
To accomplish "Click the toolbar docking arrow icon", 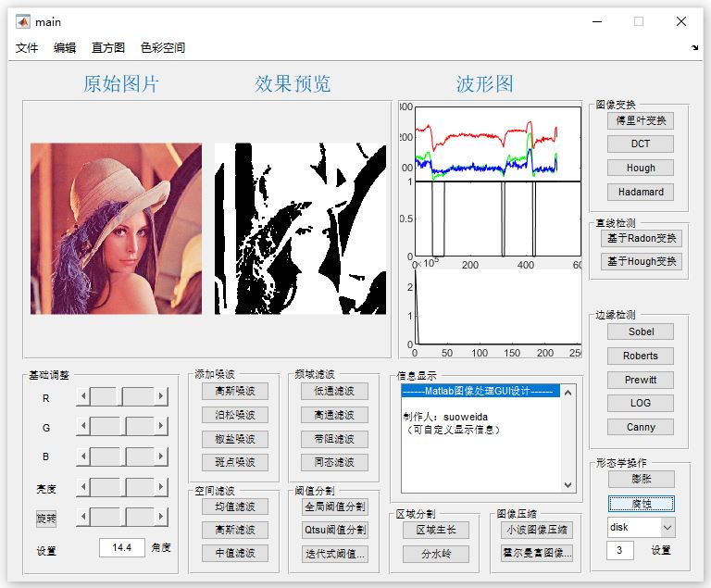I will (x=694, y=47).
